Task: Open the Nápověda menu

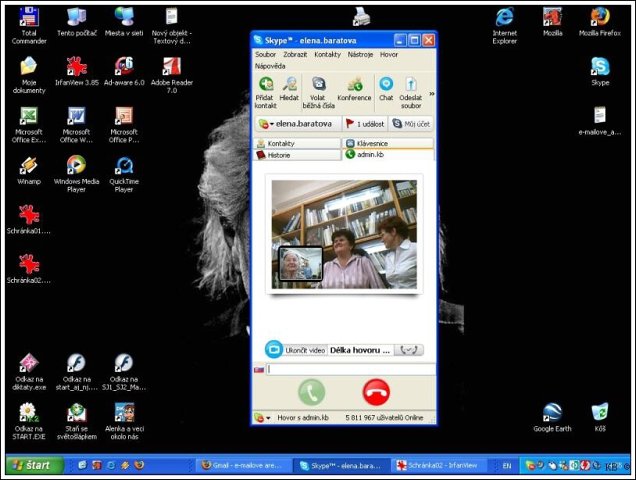Action: click(270, 66)
